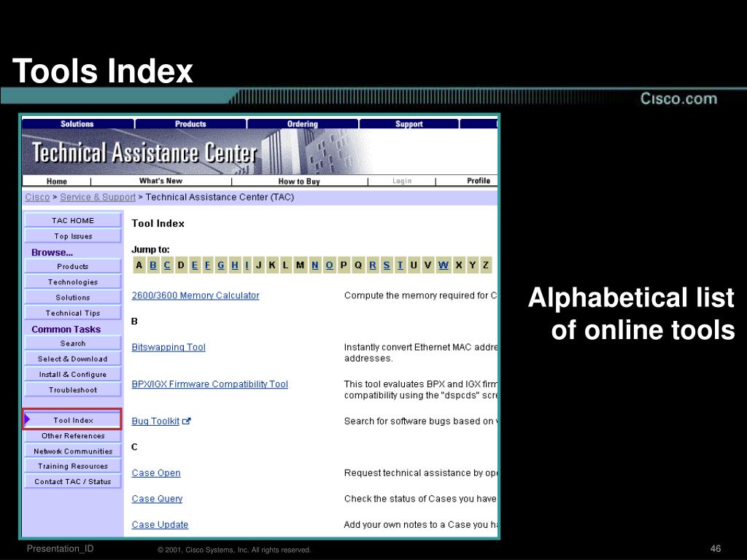The width and height of the screenshot is (747, 560).
Task: Jump to letter E in index
Action: pos(194,265)
